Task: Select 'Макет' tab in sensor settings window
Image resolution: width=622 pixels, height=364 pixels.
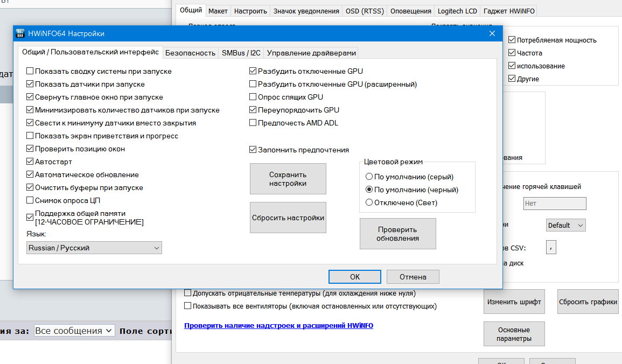Action: (218, 11)
